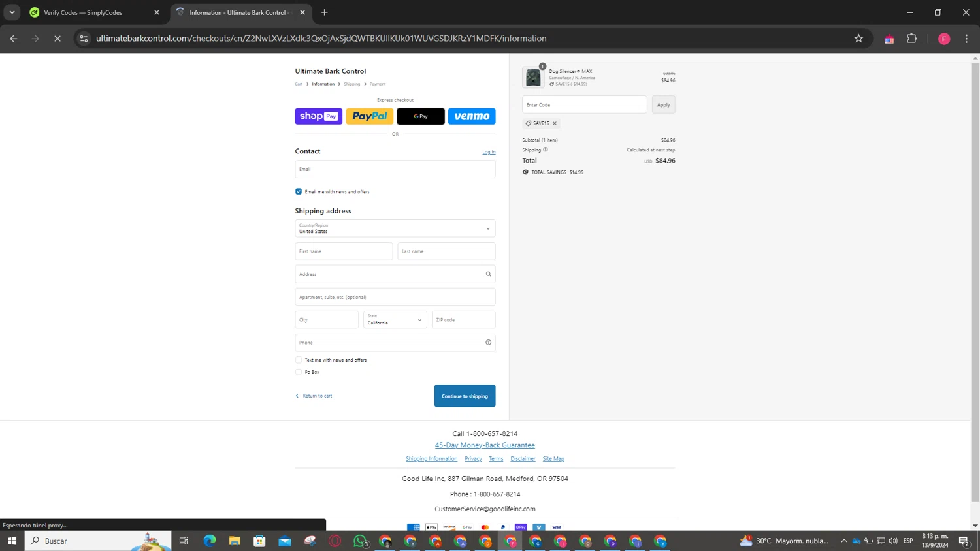This screenshot has width=980, height=551.
Task: Open the 45-Day Money-Back Guarantee link
Action: pyautogui.click(x=485, y=445)
